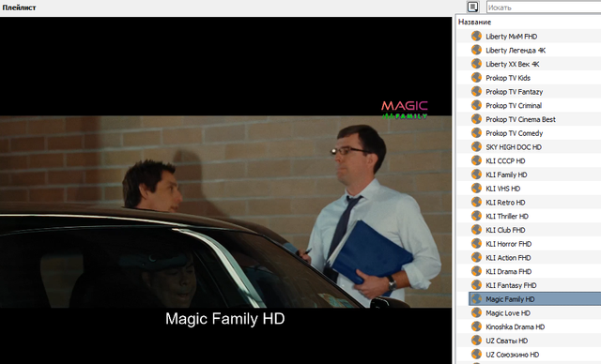Click the globe icon next to SKY HIGH DOC HD
The width and height of the screenshot is (601, 364).
(x=476, y=146)
